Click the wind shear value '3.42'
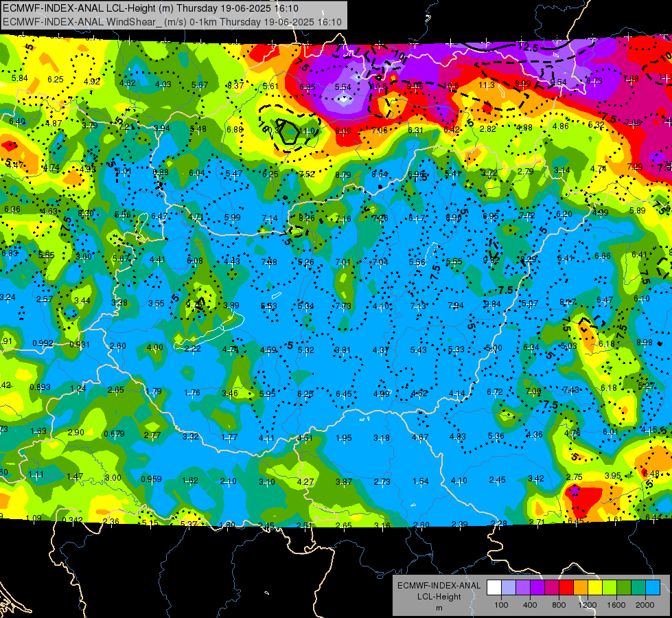Image resolution: width=672 pixels, height=618 pixels. pos(535,478)
